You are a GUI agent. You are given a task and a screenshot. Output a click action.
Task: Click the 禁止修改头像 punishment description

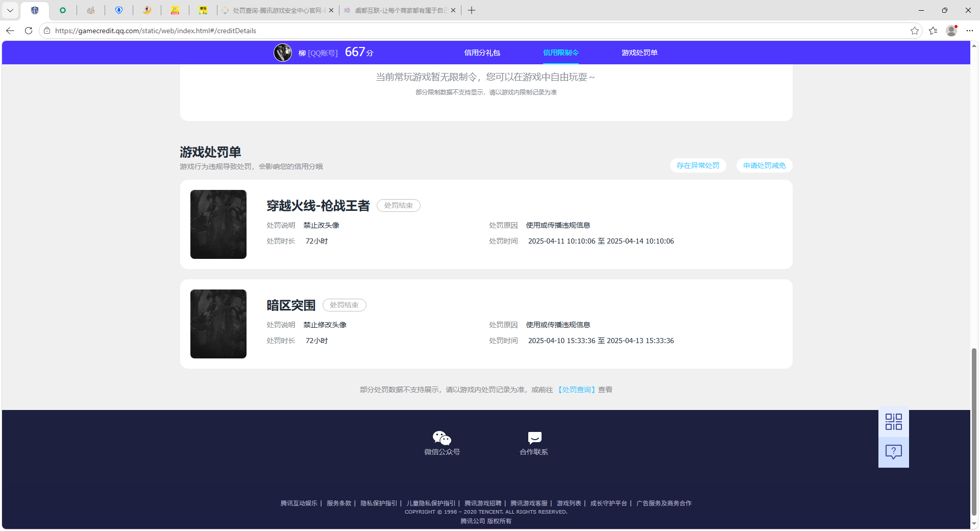coord(325,325)
